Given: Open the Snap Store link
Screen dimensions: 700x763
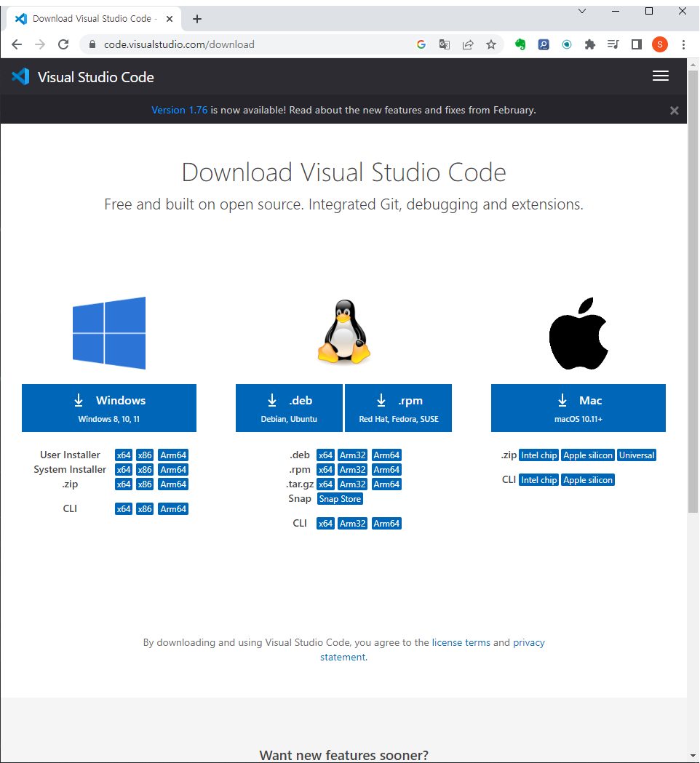Looking at the screenshot, I should click(x=340, y=499).
